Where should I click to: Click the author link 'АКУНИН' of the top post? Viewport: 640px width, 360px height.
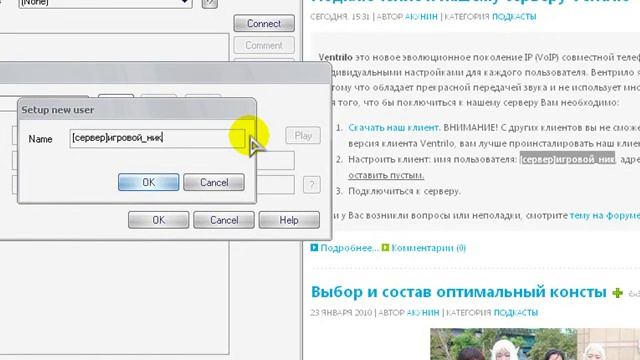point(421,17)
